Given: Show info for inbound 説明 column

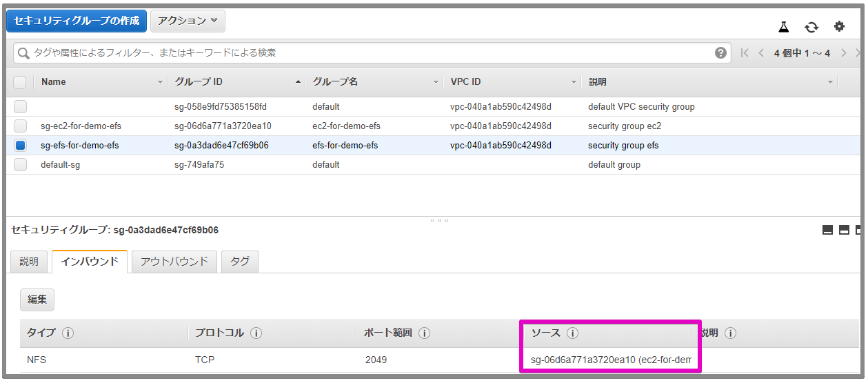Looking at the screenshot, I should (730, 333).
